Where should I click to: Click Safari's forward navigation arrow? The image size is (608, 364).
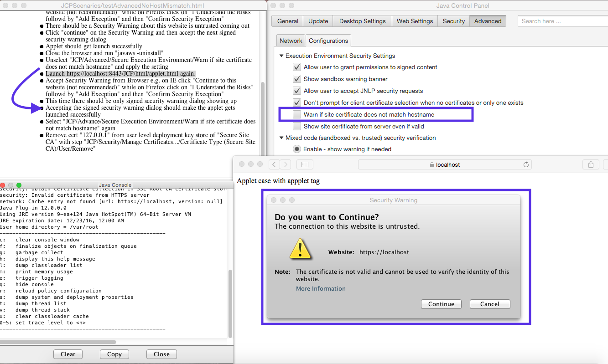(285, 164)
